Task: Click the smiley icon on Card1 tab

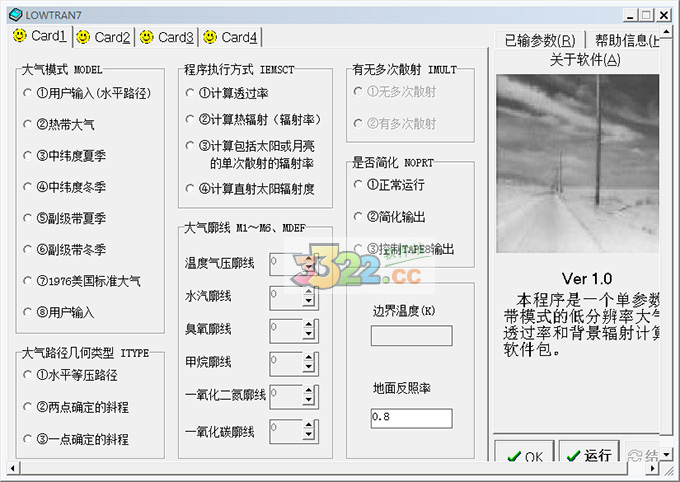Action: pos(20,36)
